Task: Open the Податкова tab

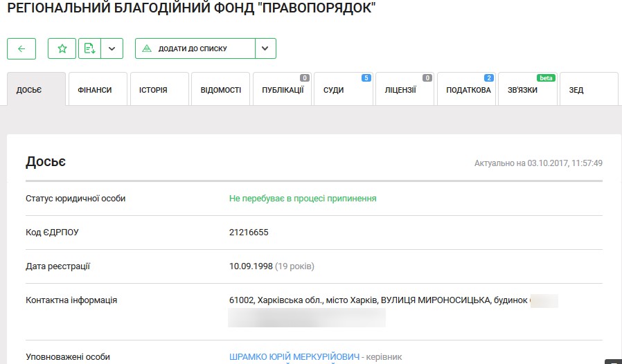Action: 468,90
